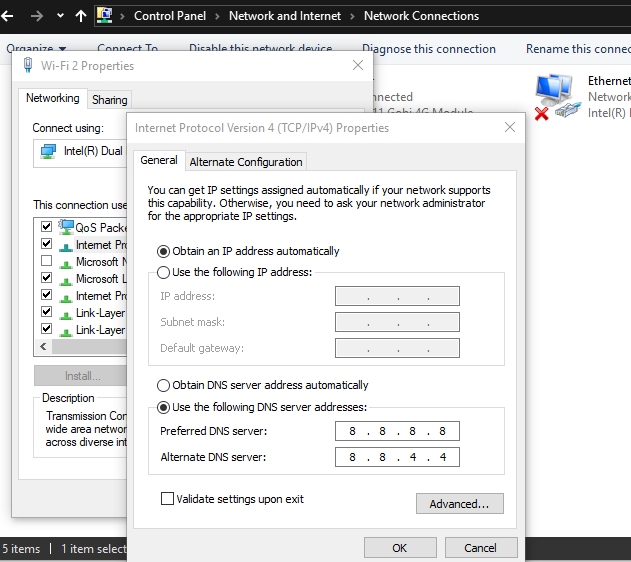Click the Control Panel breadcrumb
Screen dimensions: 631x562
click(170, 16)
